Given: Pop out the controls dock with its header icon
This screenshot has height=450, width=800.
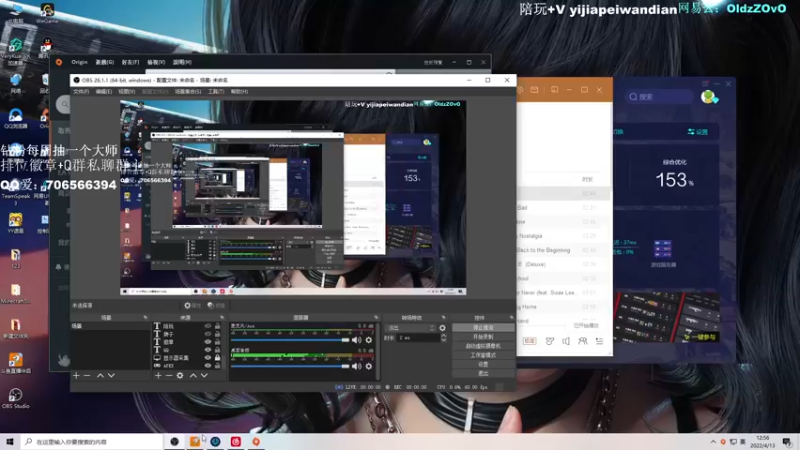Looking at the screenshot, I should [511, 317].
